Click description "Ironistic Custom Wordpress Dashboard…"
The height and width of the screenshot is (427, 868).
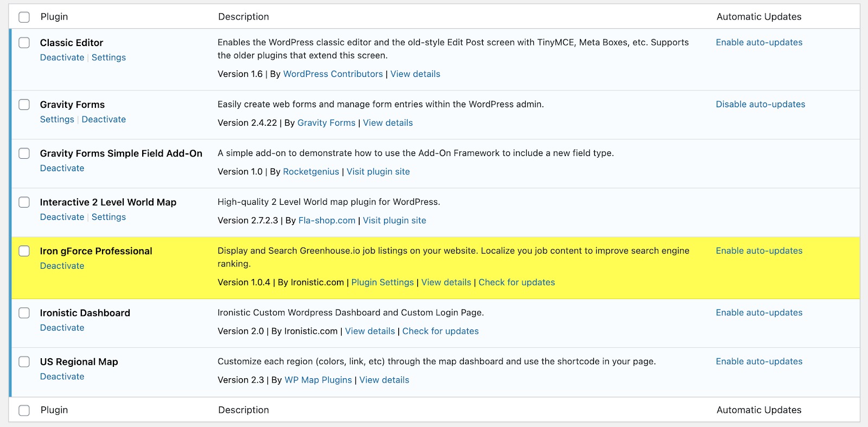350,312
